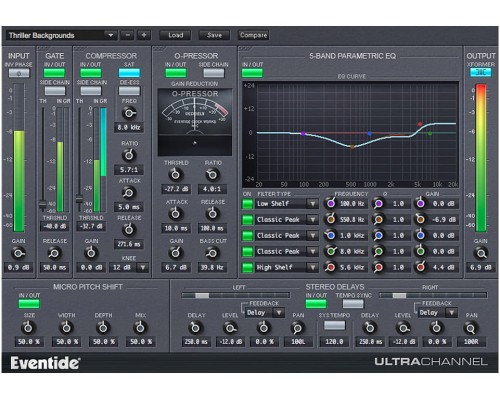The image size is (500, 399).
Task: Disable the High Shelf band On button
Action: coord(247,267)
